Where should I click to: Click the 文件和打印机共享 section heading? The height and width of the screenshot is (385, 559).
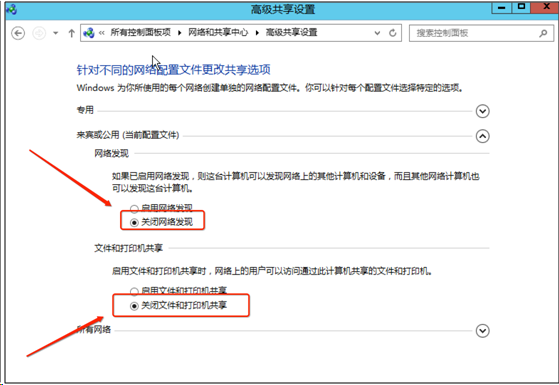click(x=128, y=248)
